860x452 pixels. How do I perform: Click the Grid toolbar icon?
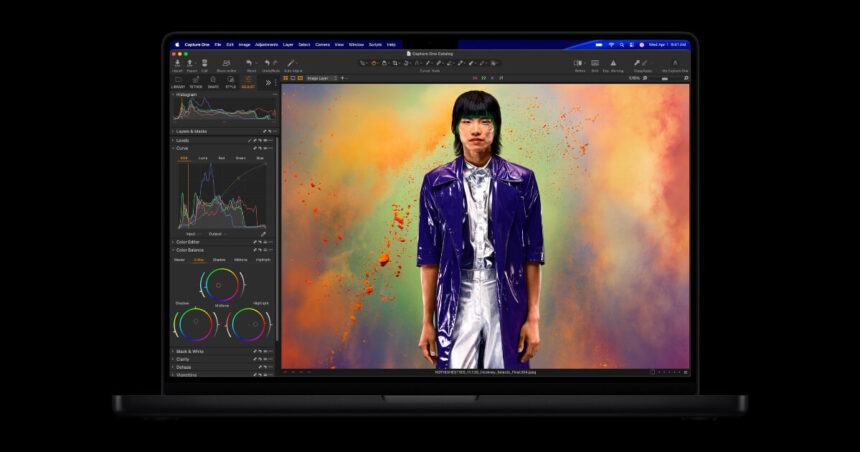[x=595, y=64]
